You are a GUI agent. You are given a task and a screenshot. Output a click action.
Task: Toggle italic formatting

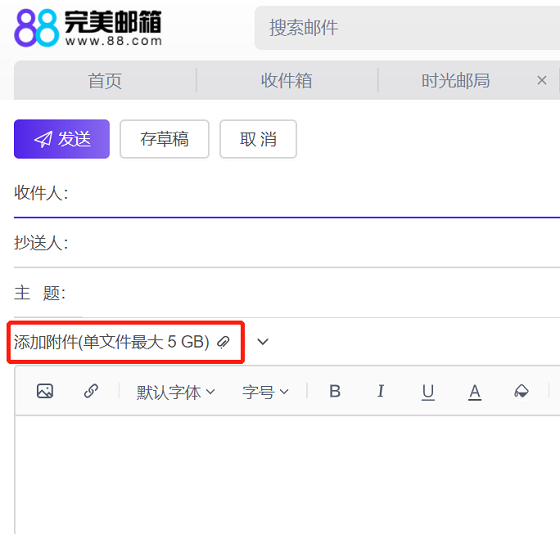point(381,391)
